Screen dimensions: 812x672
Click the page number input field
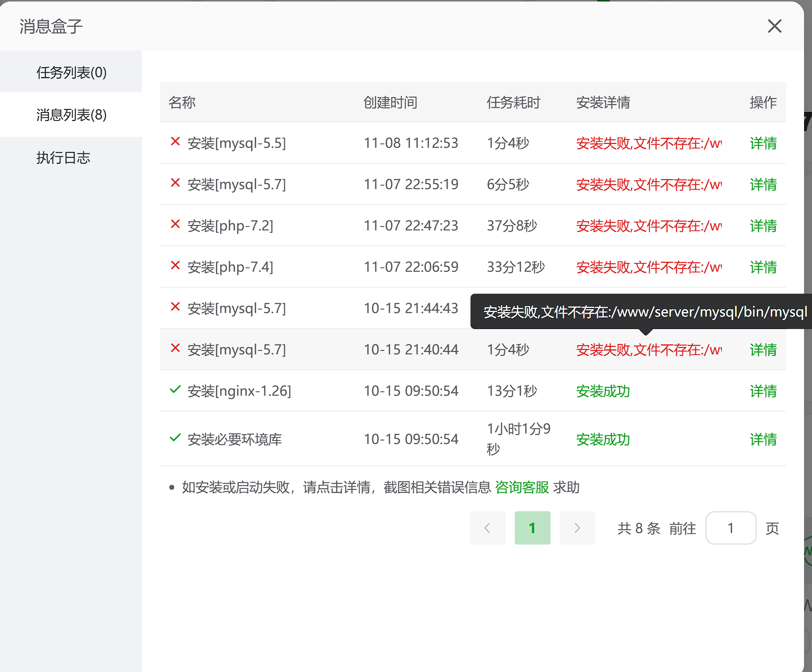(x=730, y=528)
